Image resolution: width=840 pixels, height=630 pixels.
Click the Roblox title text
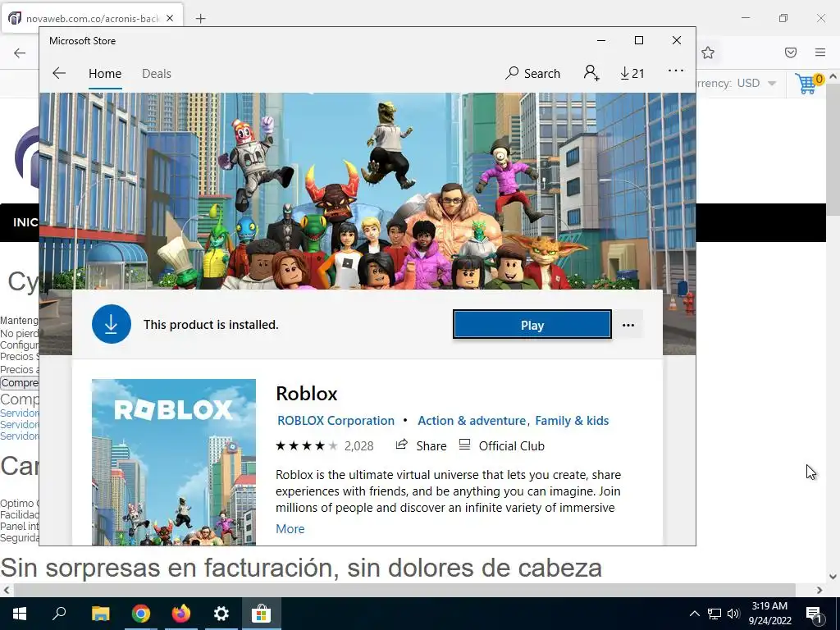(x=307, y=394)
